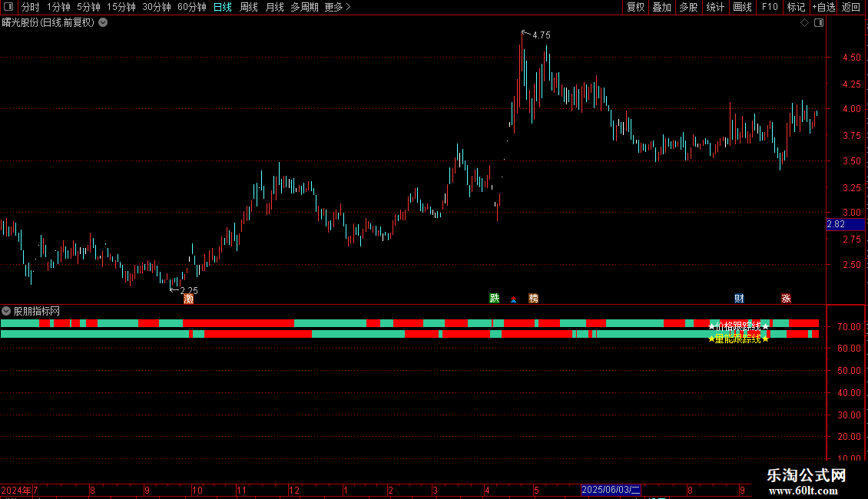Open the 多股 multi-stock view
Screen dimensions: 868x499
688,7
